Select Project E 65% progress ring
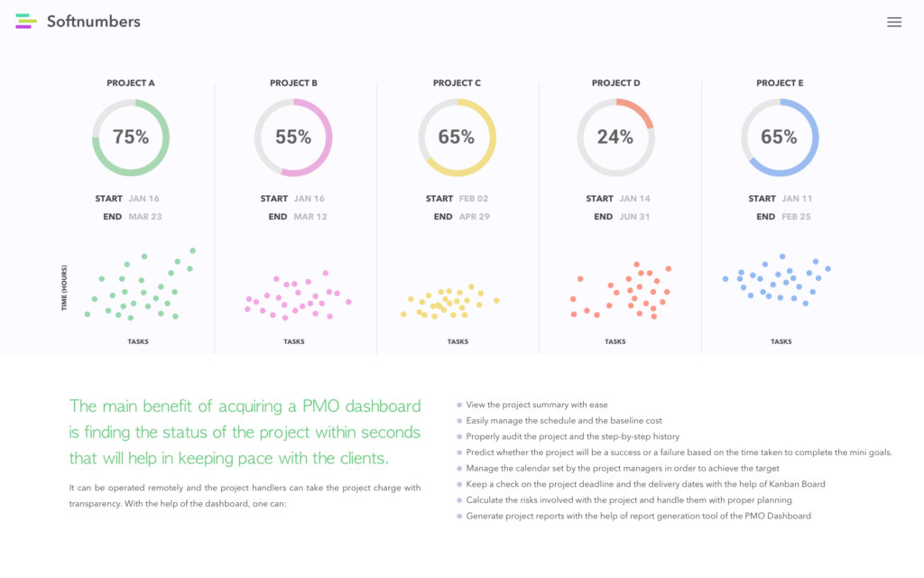Viewport: 924px width, 578px height. (779, 137)
